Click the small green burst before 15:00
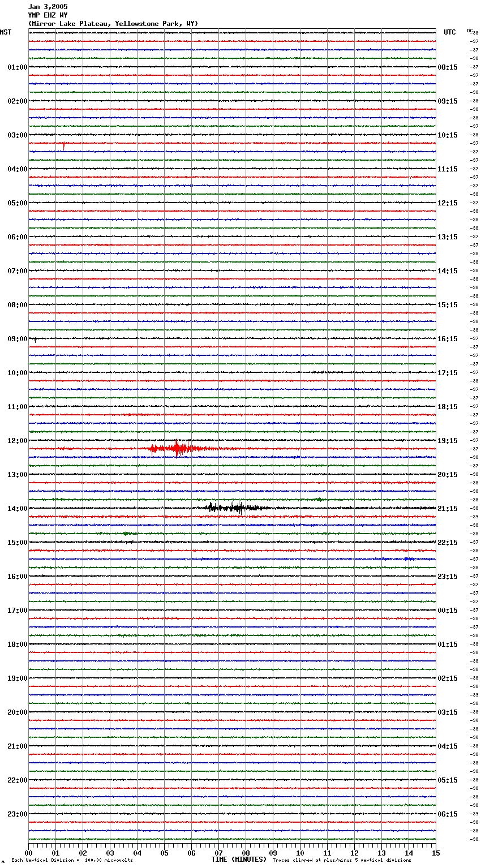Image resolution: width=481 pixels, height=868 pixels. 129,534
